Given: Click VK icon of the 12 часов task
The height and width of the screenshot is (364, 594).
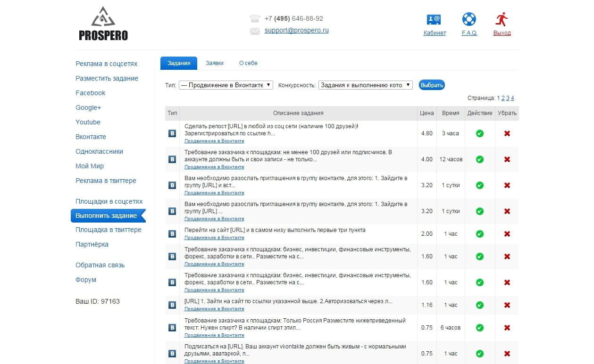Looking at the screenshot, I should click(172, 159).
